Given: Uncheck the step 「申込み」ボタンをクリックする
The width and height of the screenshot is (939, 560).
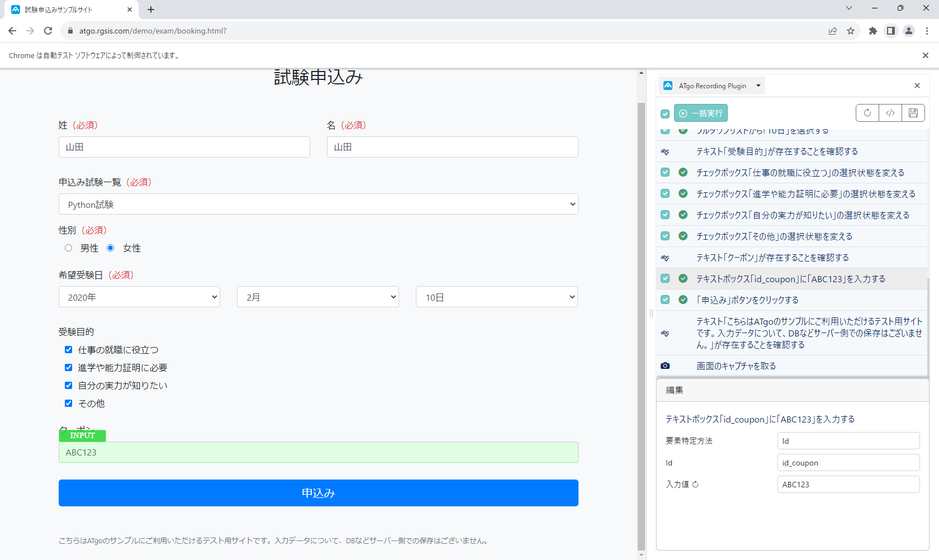Looking at the screenshot, I should point(665,300).
